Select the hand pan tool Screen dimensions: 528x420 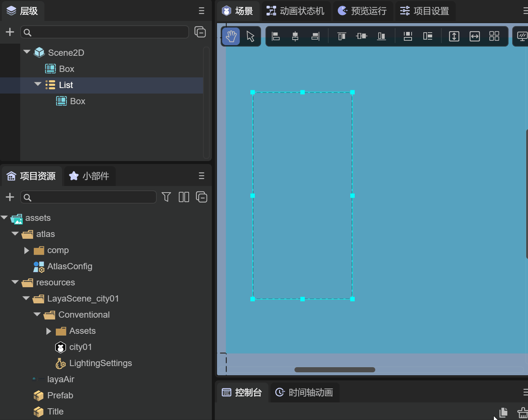coord(231,36)
